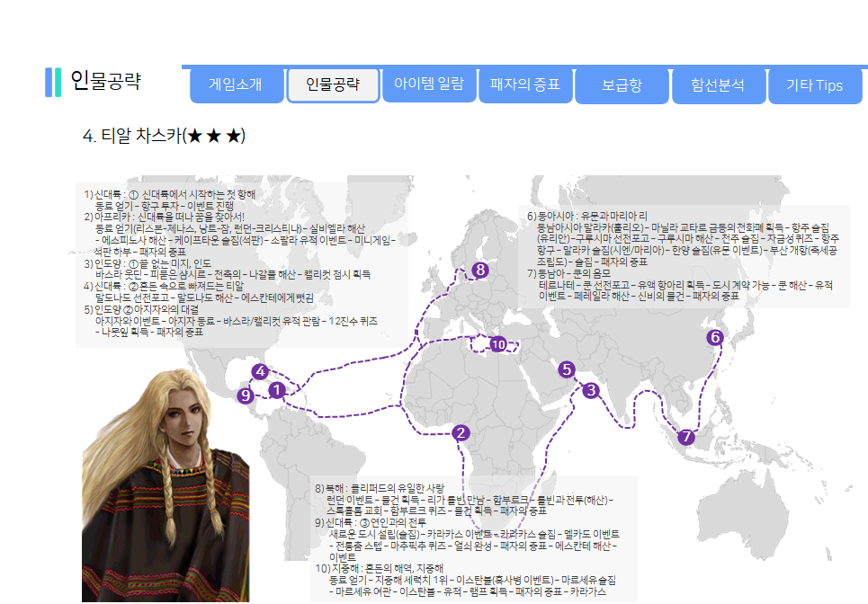
Task: Select map marker 3 near India
Action: pos(591,390)
